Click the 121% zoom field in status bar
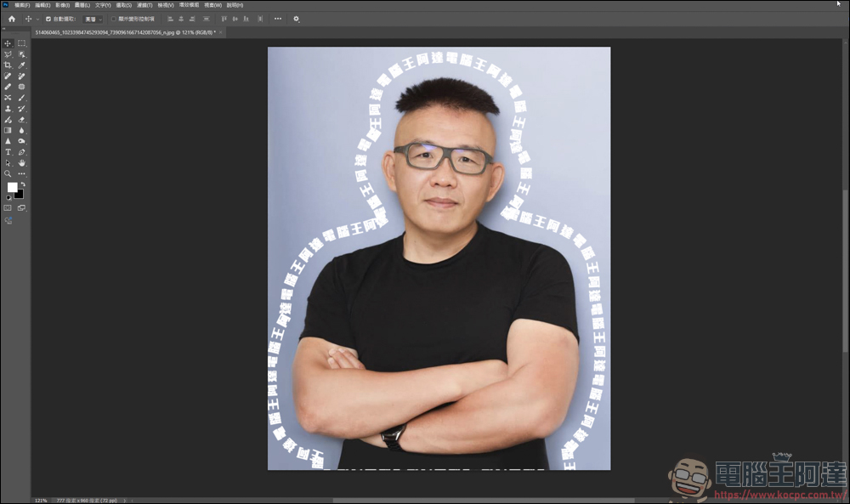Image resolution: width=850 pixels, height=504 pixels. tap(41, 501)
